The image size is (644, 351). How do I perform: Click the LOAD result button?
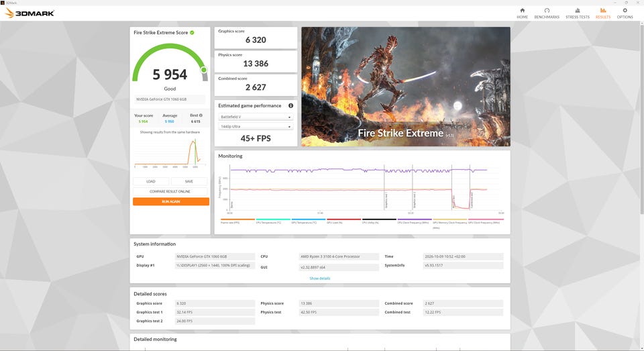[x=151, y=181]
